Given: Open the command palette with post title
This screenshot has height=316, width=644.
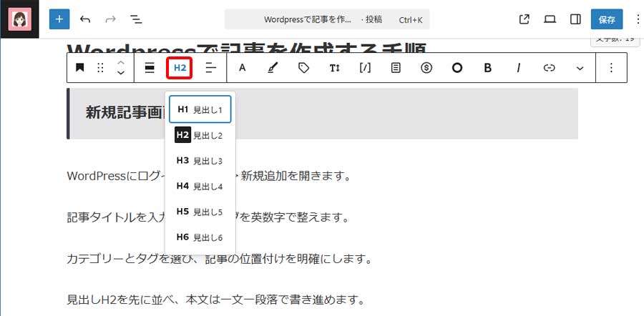Looking at the screenshot, I should click(327, 19).
